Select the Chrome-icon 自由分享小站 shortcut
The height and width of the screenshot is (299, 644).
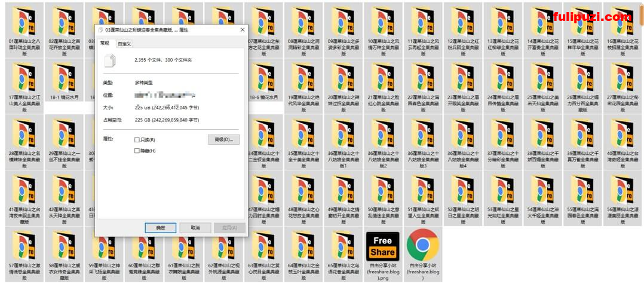[x=422, y=255]
